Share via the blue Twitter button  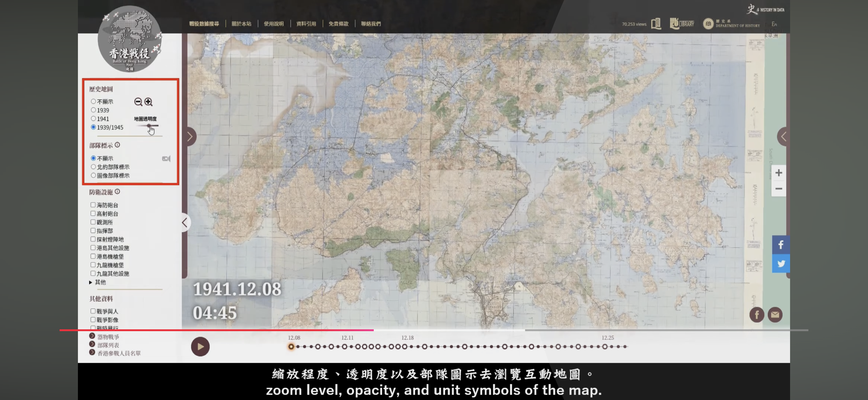(x=781, y=264)
